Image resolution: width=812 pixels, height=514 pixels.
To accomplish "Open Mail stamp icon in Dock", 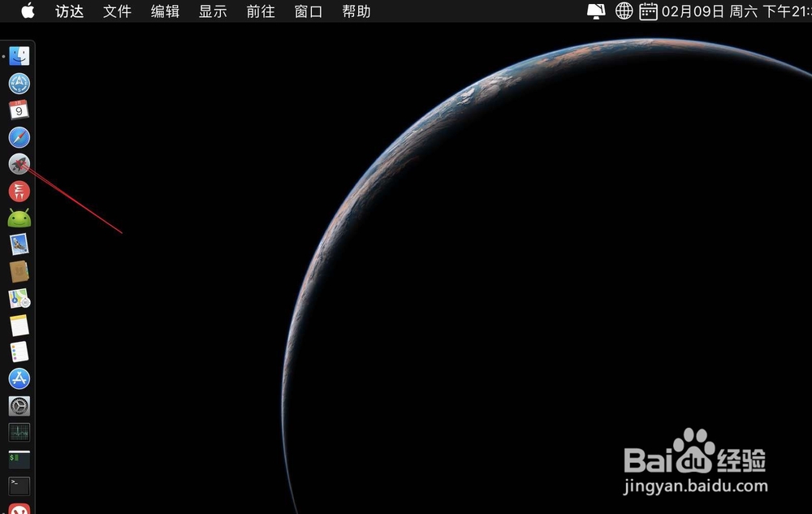I will [x=19, y=245].
